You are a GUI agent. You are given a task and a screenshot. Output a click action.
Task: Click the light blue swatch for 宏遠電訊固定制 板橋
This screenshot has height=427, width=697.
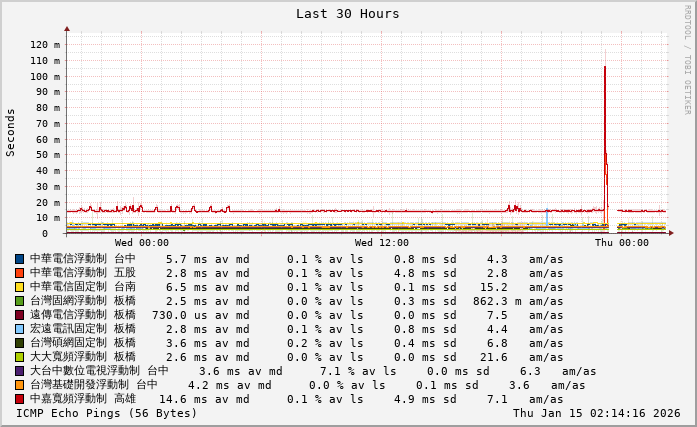(19, 329)
